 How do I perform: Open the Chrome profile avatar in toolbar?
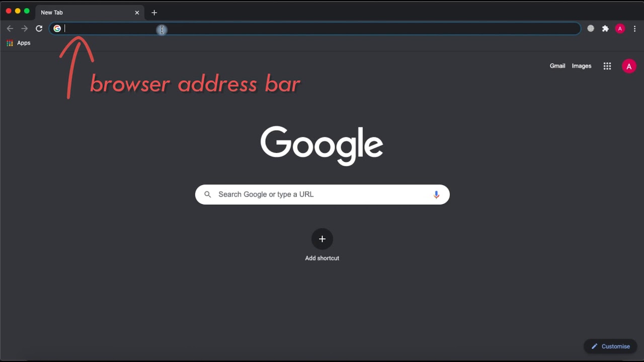(x=620, y=29)
